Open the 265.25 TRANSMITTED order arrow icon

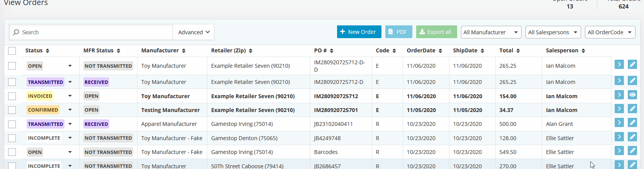(619, 80)
